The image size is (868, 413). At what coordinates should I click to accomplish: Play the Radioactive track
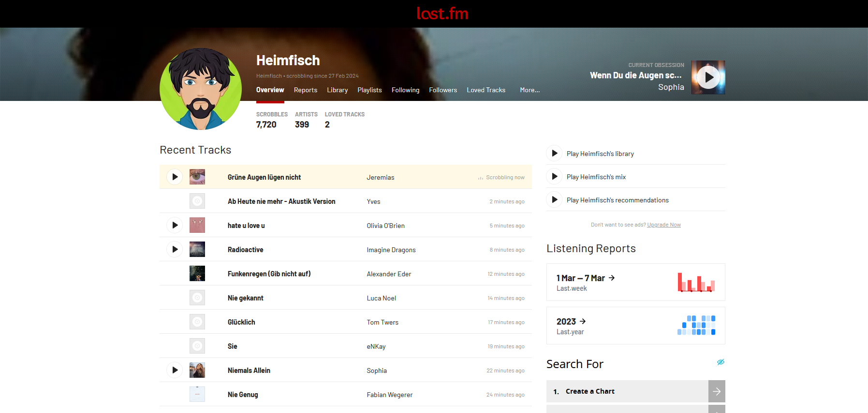175,249
